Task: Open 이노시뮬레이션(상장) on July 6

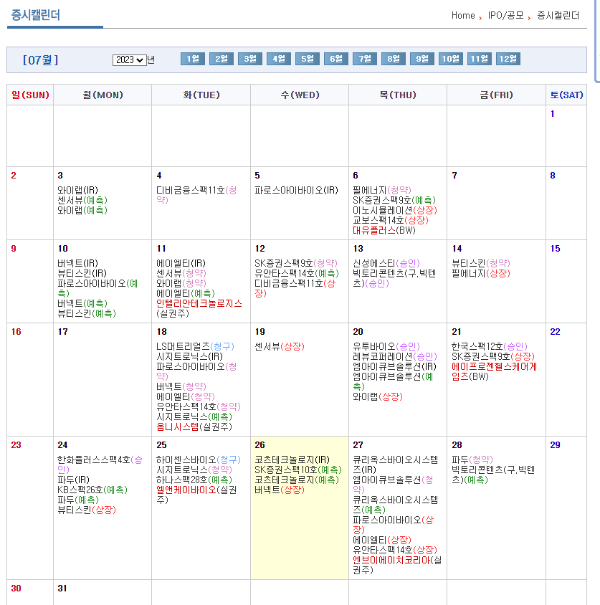Action: 395,210
